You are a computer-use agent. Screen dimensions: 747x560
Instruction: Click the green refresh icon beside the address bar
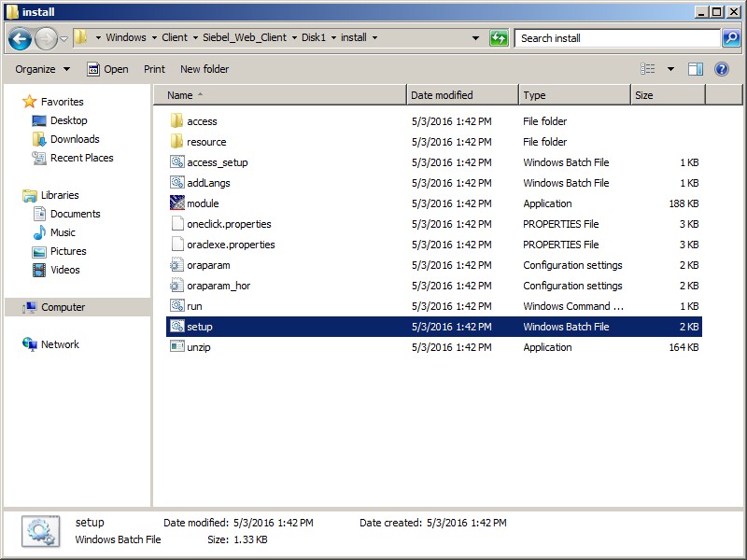pos(499,37)
